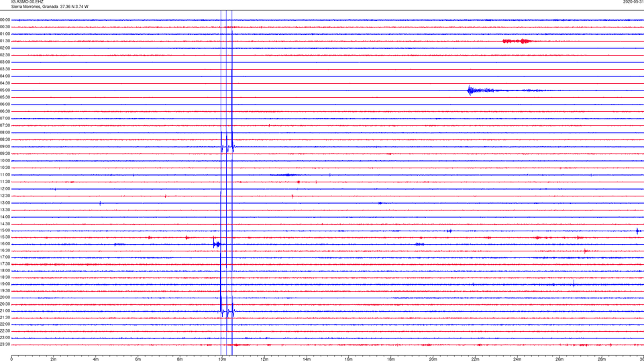The image size is (644, 362).
Task: Select the 04:00 trace time label
Action: coord(5,76)
